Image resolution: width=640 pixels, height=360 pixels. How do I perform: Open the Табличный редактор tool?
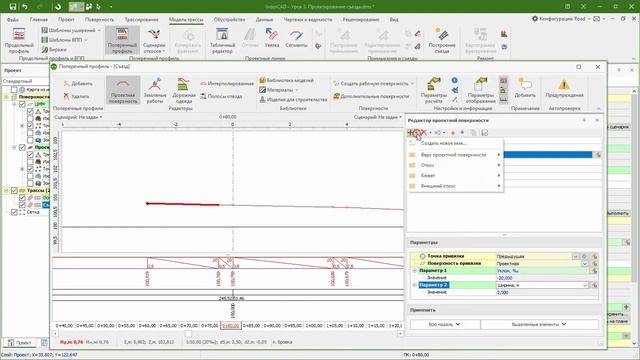[222, 41]
